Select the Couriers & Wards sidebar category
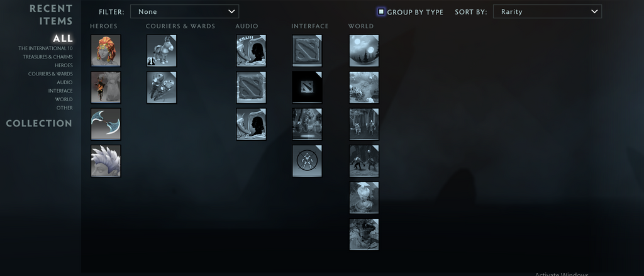This screenshot has width=644, height=276. 50,74
